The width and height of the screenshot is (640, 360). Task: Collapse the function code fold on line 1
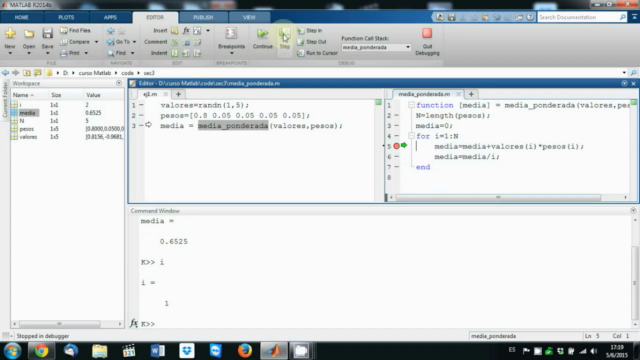point(411,105)
